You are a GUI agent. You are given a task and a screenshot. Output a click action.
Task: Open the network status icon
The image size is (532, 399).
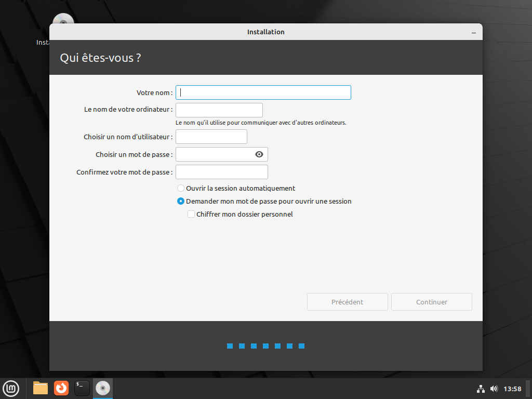pyautogui.click(x=481, y=388)
